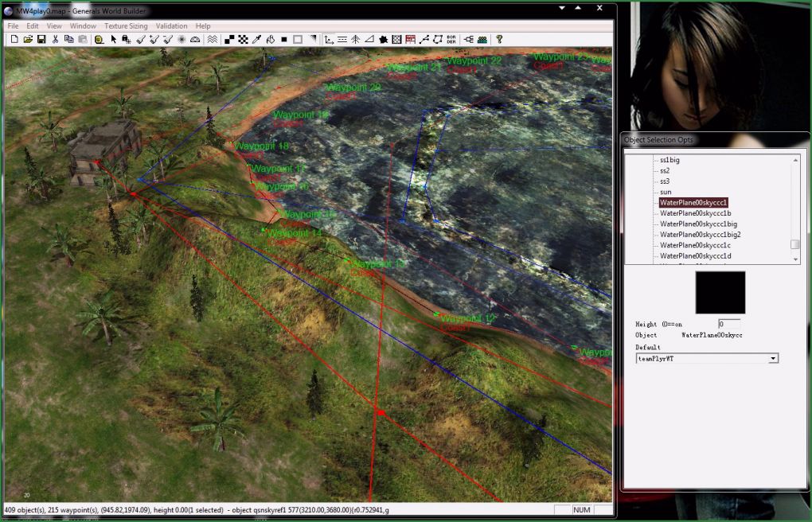Screen dimensions: 812x522
Task: Choose ss1big from the object tree
Action: [x=670, y=160]
